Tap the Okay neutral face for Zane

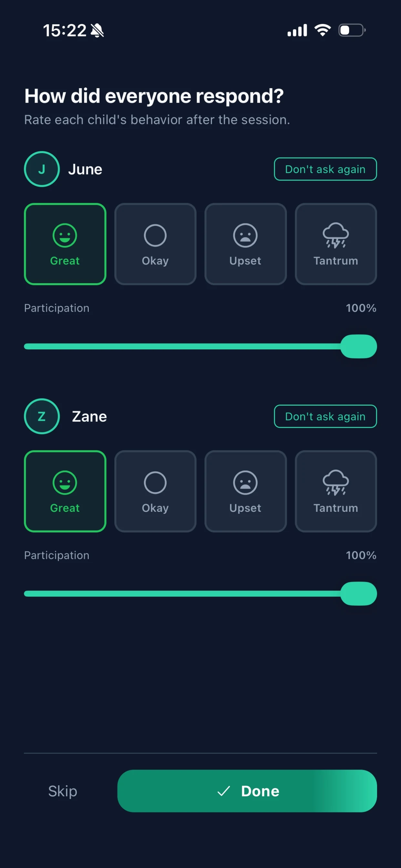pyautogui.click(x=155, y=482)
